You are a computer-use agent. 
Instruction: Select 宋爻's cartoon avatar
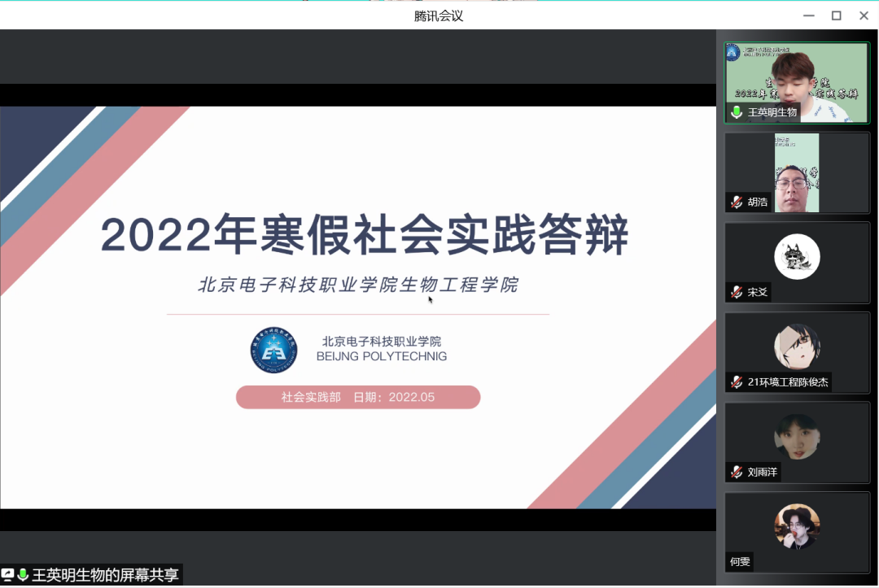(x=797, y=257)
